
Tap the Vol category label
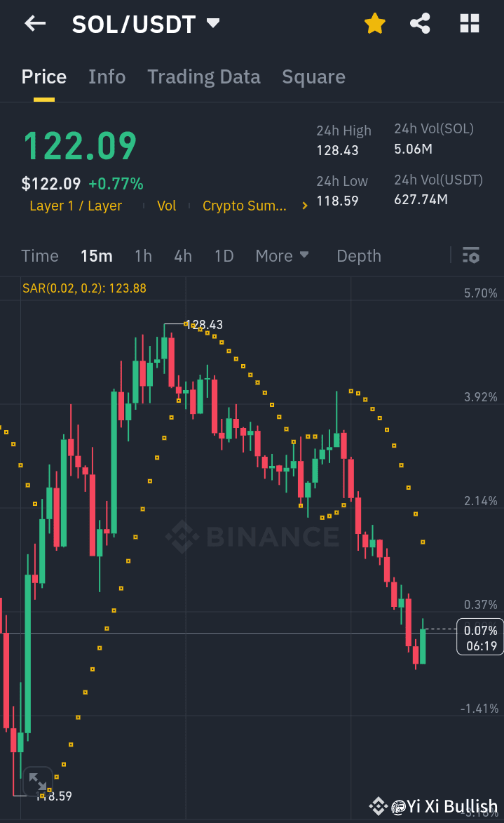[x=166, y=206]
